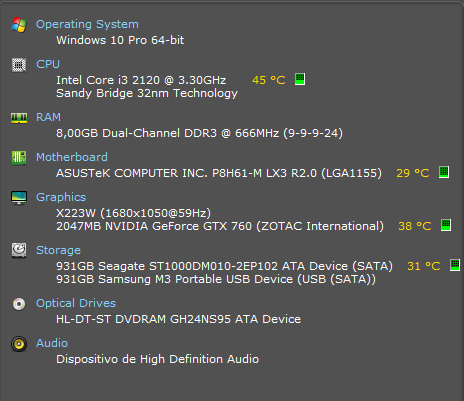Click the RAM memory stick icon
Viewport: 464px width, 401px height.
[x=19, y=118]
